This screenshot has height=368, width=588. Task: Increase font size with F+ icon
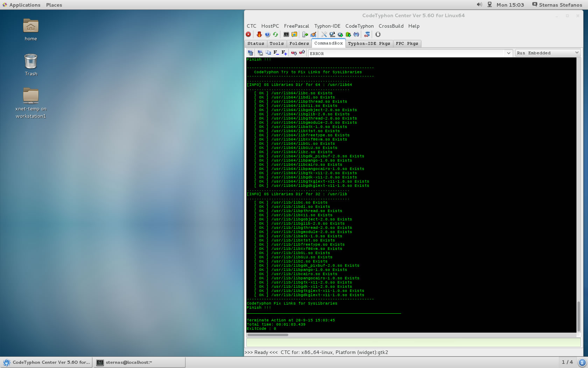284,53
